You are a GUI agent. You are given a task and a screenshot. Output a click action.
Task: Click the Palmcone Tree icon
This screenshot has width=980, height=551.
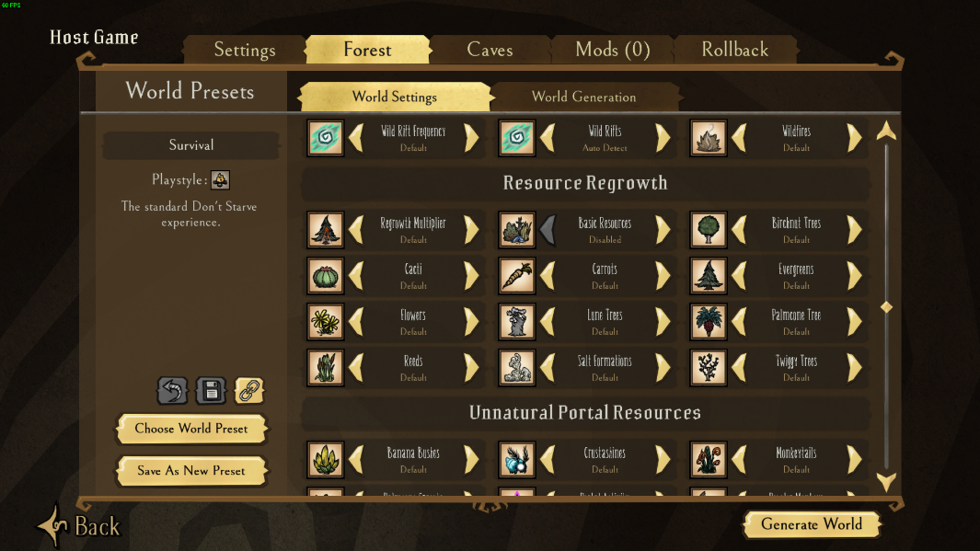click(709, 322)
